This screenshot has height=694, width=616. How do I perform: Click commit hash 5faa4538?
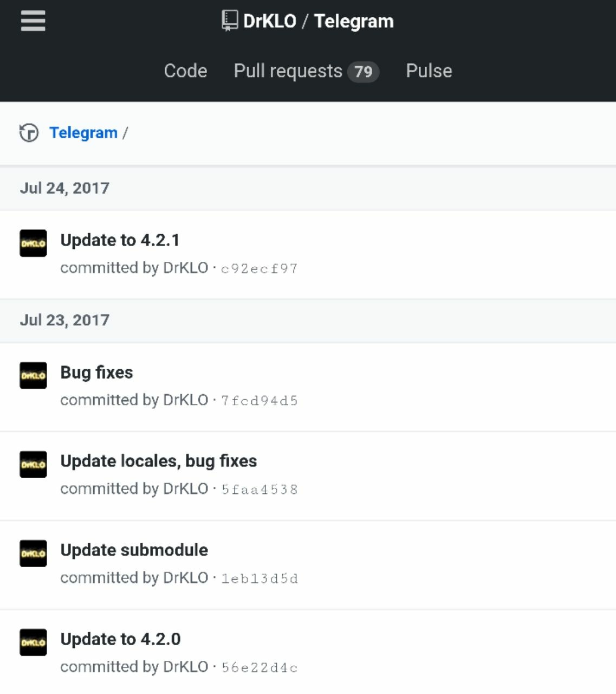coord(259,490)
